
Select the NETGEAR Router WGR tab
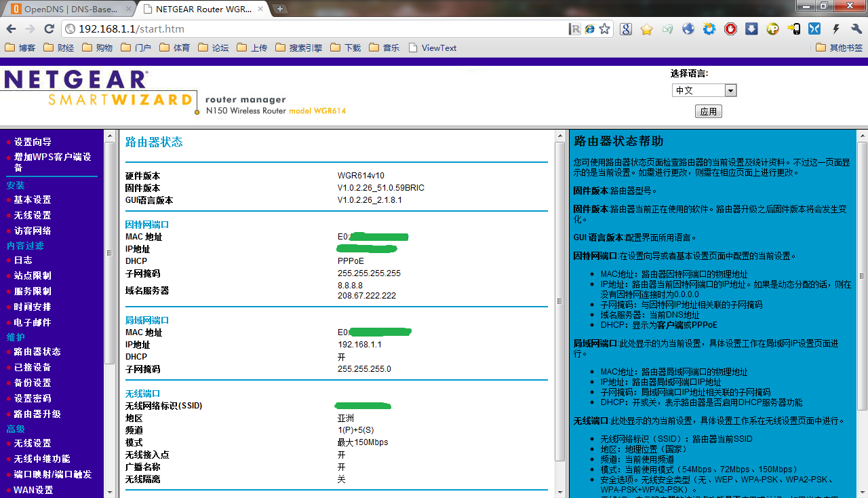203,9
